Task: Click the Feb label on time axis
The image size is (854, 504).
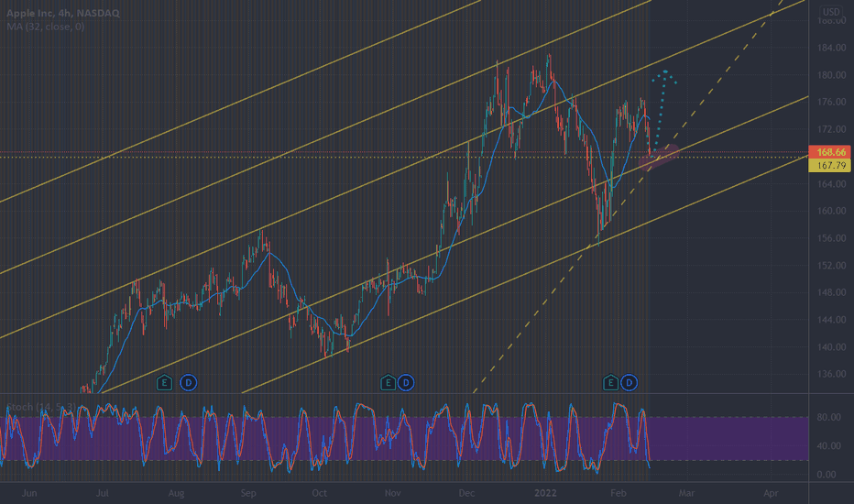Action: coord(619,493)
